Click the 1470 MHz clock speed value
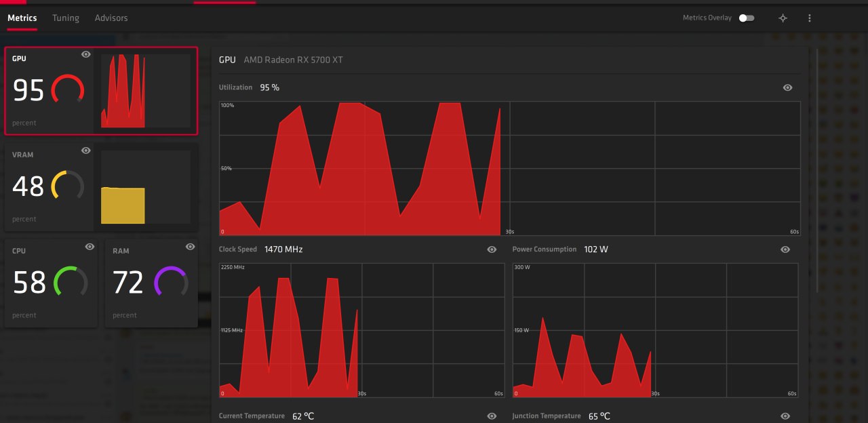This screenshot has height=423, width=868. 283,249
